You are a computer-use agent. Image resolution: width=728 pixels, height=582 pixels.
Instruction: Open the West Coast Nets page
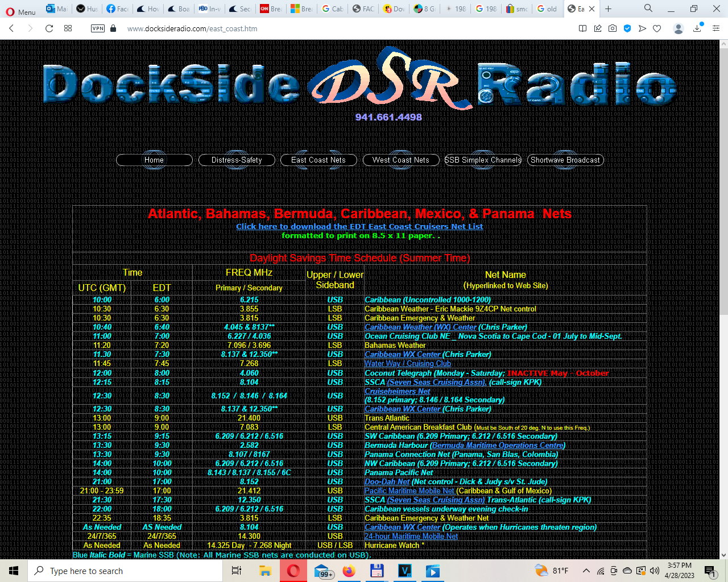pos(401,160)
